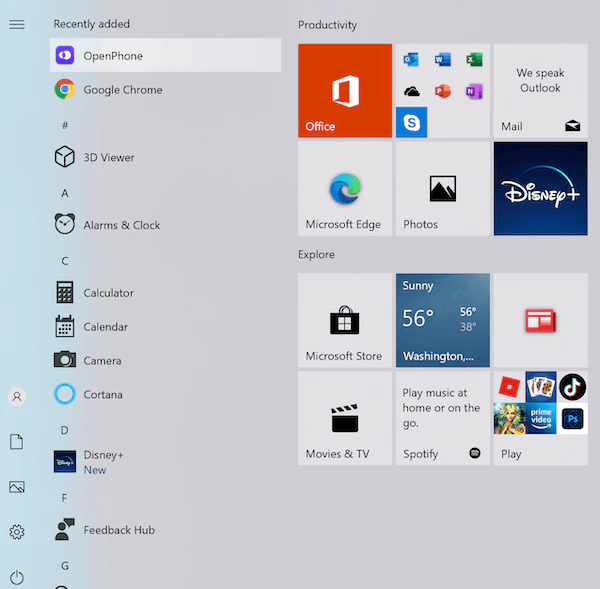This screenshot has height=589, width=600.
Task: Open the Camera app
Action: click(x=165, y=361)
